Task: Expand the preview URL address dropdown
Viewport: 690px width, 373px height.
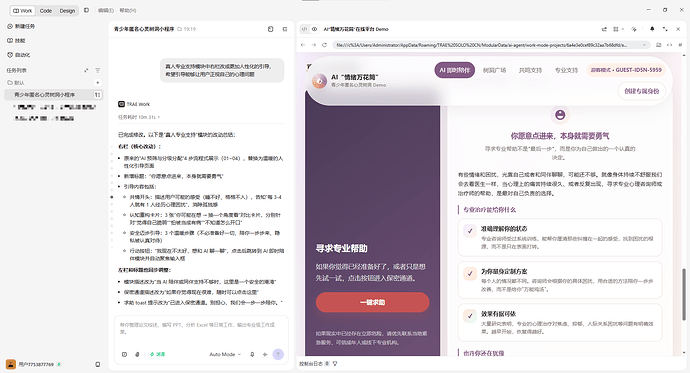Action: coord(644,45)
